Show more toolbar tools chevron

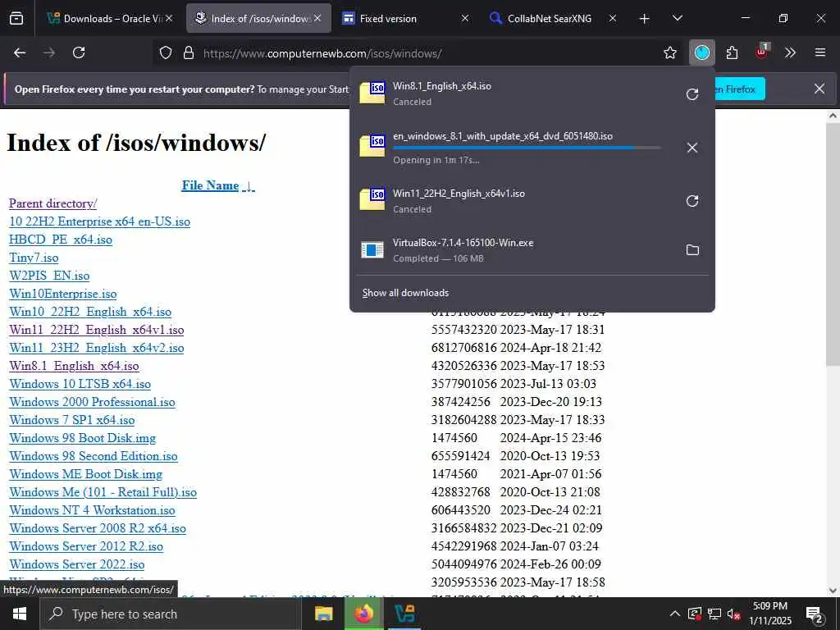[x=790, y=52]
